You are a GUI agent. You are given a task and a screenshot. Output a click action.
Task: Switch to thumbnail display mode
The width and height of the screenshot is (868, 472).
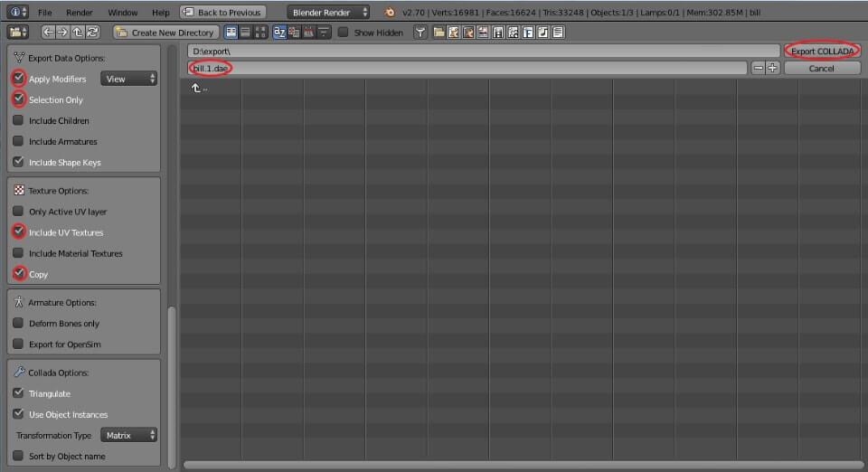point(260,32)
